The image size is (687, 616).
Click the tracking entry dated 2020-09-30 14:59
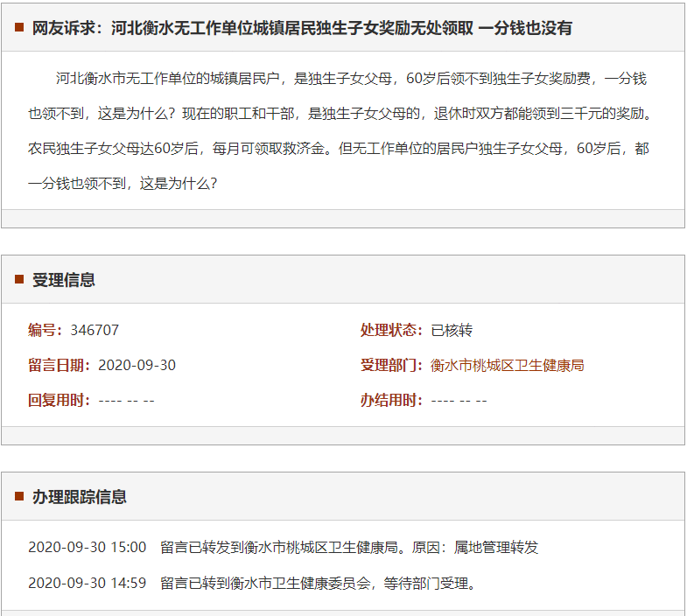coord(252,583)
